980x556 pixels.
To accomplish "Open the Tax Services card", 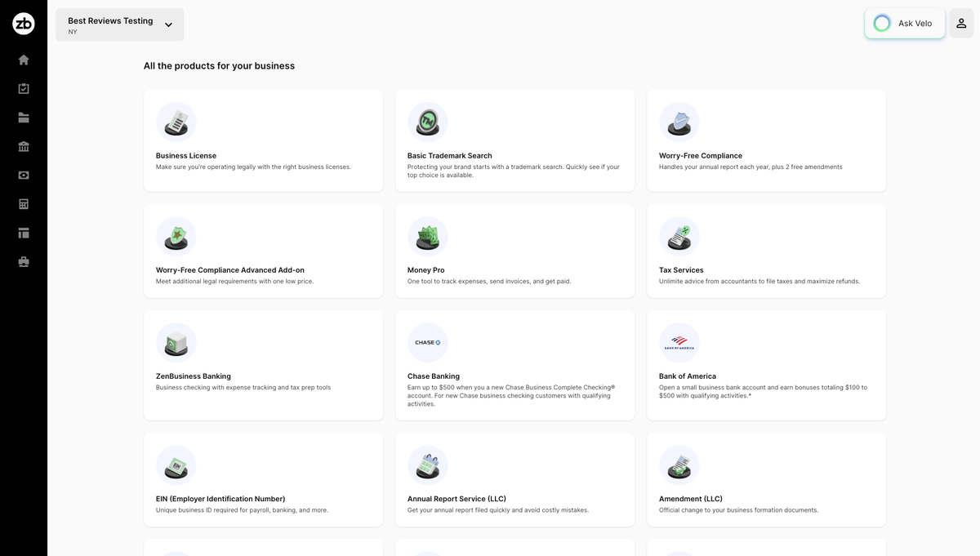I will [x=766, y=250].
